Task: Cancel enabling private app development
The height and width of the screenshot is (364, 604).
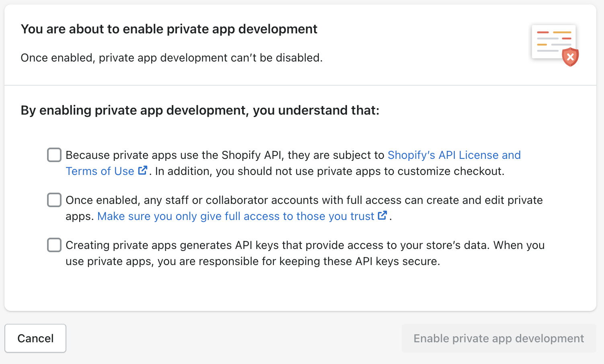Action: (35, 338)
